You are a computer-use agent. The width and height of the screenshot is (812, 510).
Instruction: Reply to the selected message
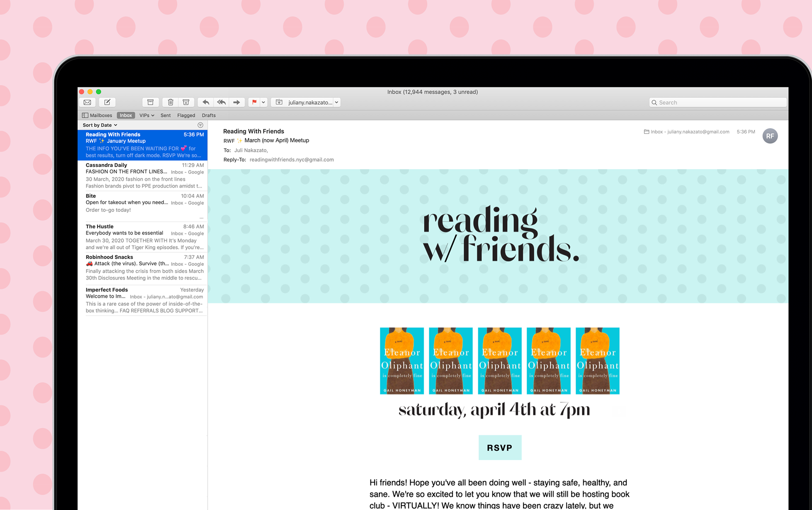click(x=206, y=102)
